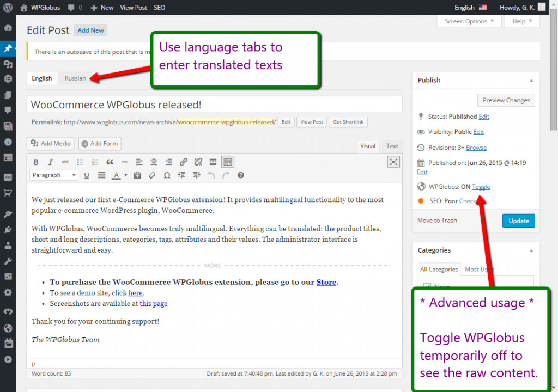Toggle the editor toolbar kitchen sink

(x=228, y=162)
